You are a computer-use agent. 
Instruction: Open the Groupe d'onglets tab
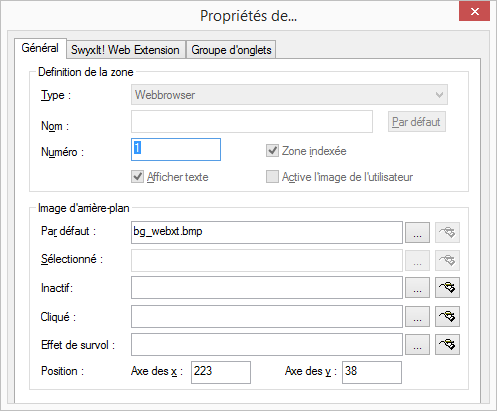(231, 50)
